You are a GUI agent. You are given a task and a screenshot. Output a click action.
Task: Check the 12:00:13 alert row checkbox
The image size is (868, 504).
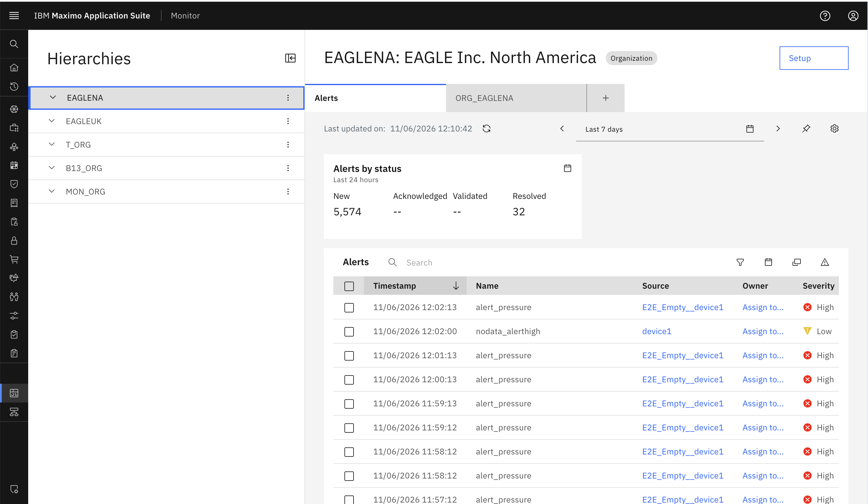[349, 380]
